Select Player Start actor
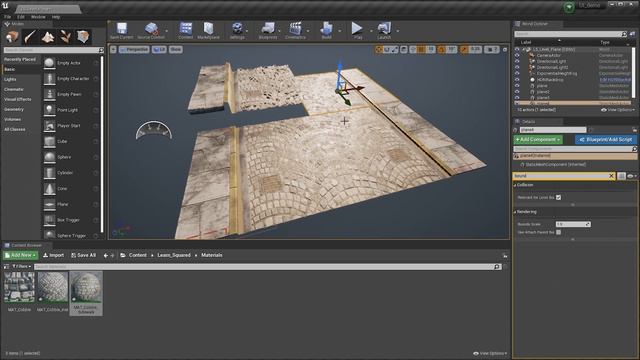The width and height of the screenshot is (640, 360). (71, 126)
